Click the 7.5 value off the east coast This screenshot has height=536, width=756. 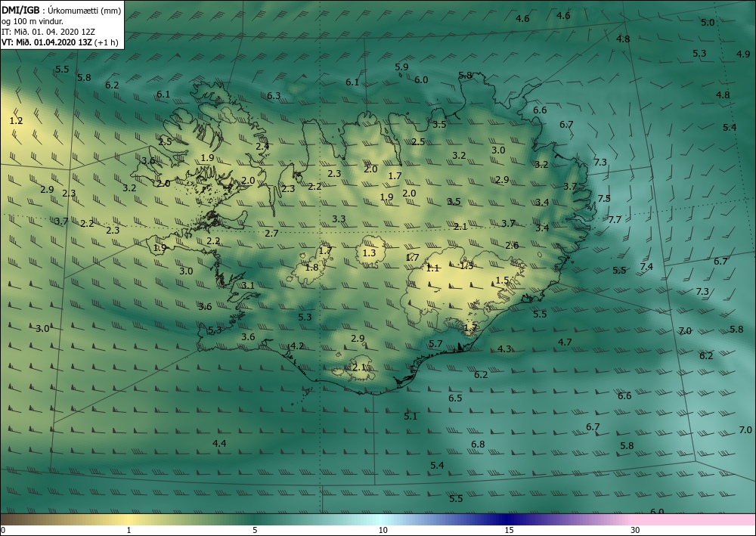tap(604, 198)
